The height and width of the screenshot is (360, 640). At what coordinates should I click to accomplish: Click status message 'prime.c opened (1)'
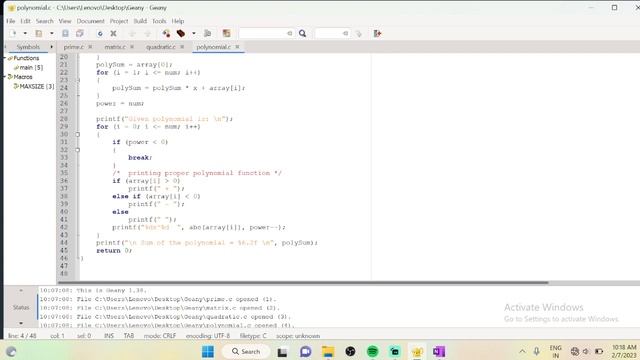pos(158,299)
